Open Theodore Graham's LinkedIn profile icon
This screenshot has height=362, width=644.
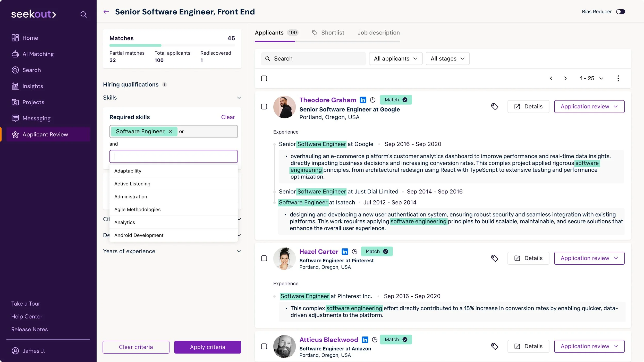point(363,100)
